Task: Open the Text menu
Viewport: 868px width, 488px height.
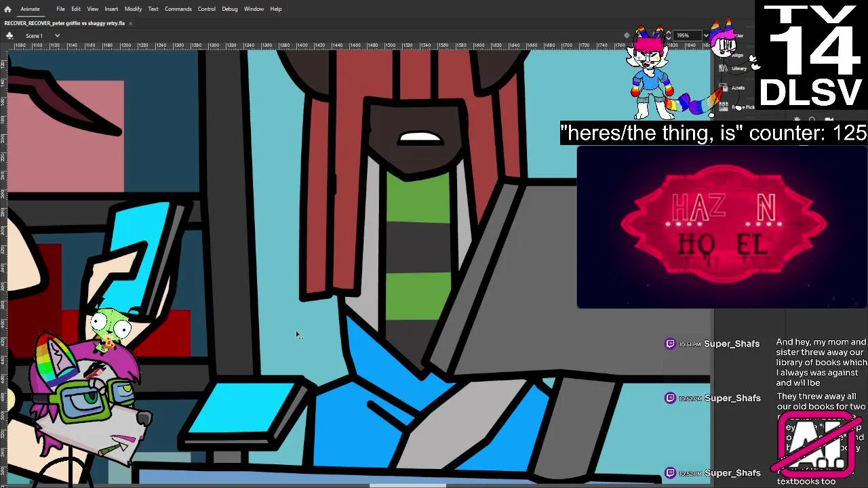Action: click(153, 9)
